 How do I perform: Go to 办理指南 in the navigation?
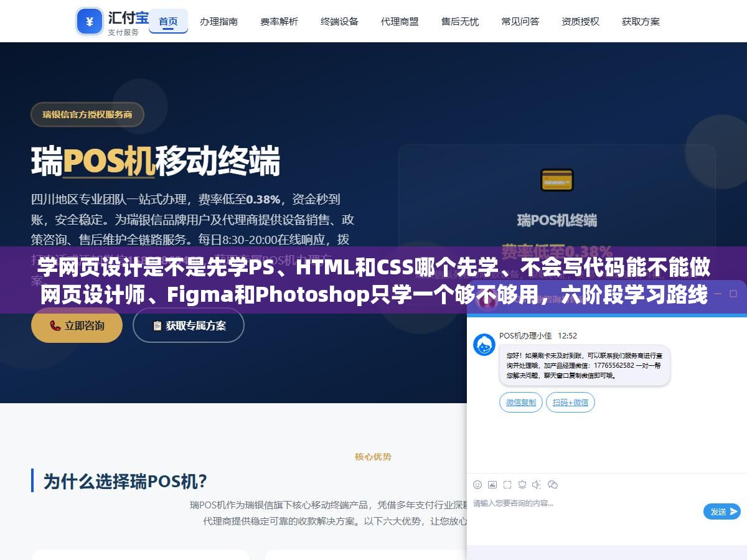coord(218,21)
